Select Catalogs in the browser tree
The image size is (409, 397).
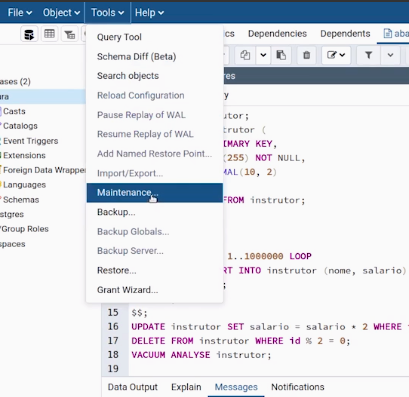click(20, 126)
